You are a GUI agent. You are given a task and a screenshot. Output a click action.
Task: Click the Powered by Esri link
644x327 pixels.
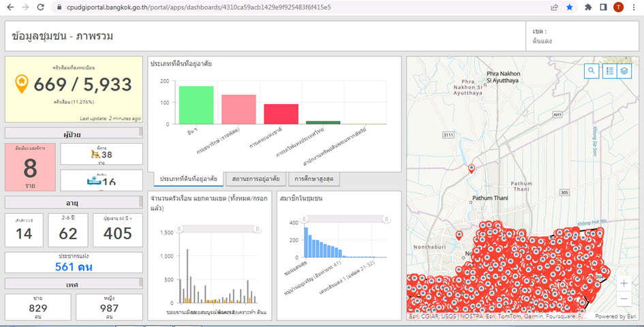tap(615, 316)
